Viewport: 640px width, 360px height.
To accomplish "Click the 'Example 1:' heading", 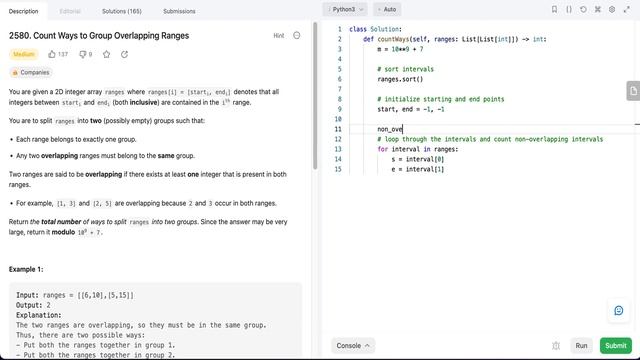I will tap(26, 269).
